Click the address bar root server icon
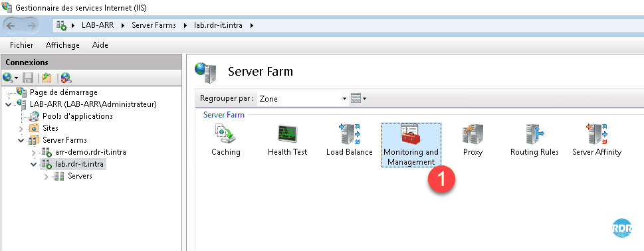The image size is (644, 251). tap(61, 25)
